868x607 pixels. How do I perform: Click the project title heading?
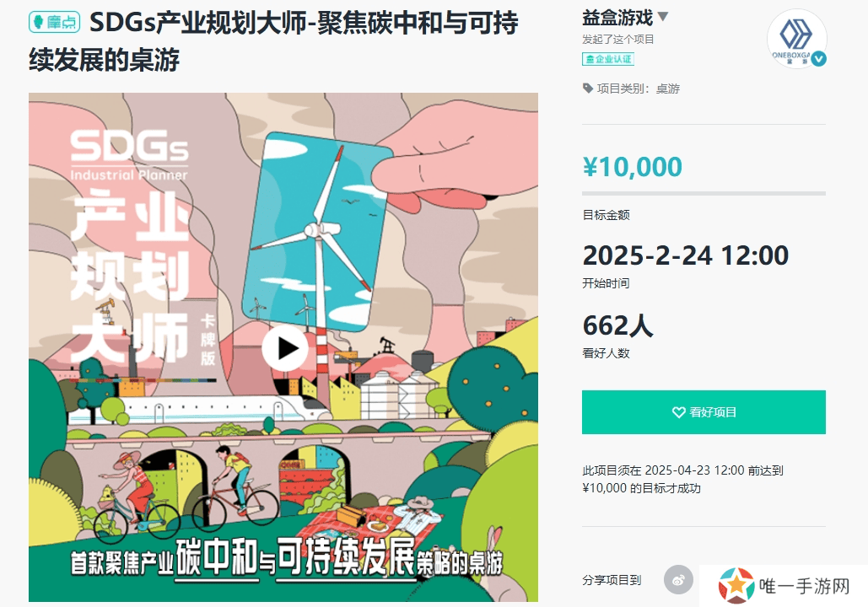click(273, 41)
